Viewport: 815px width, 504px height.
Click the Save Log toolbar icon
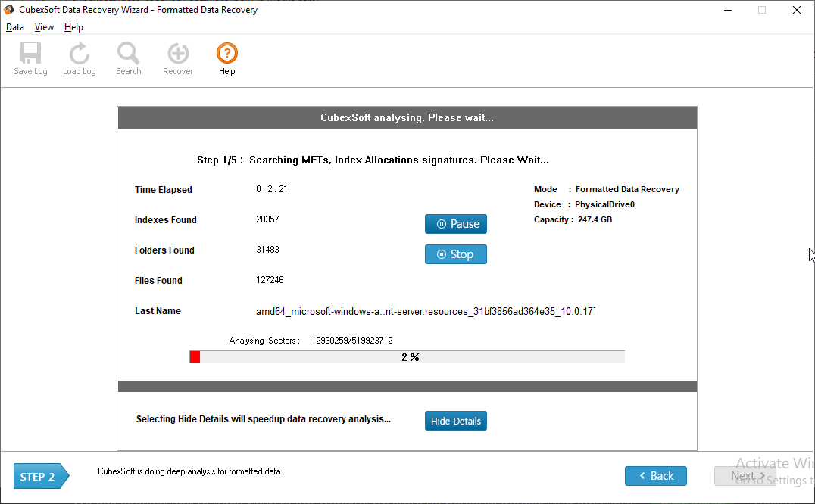click(30, 54)
